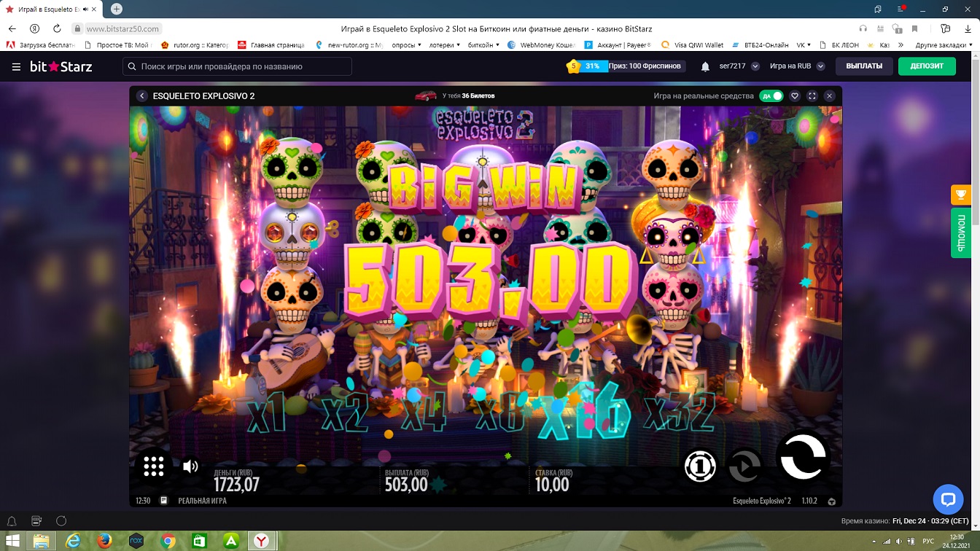Click the 31% level progress bar
Screen dimensions: 980x551
click(x=591, y=66)
